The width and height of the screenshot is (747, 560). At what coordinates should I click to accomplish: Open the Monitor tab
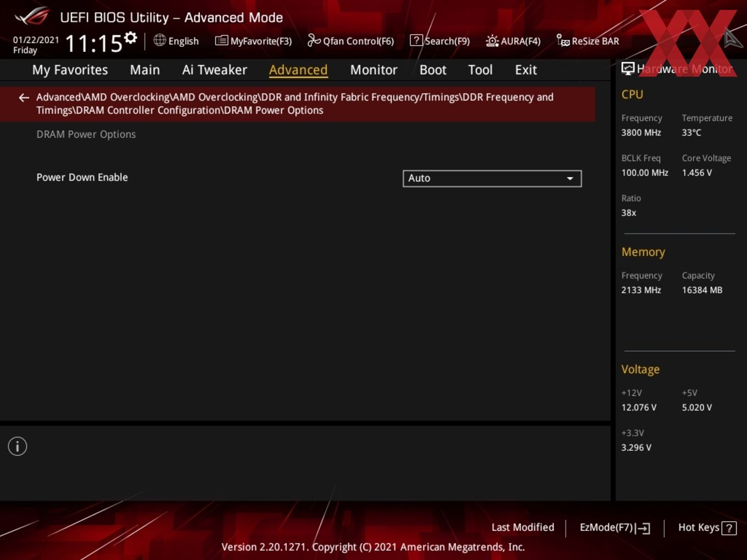[x=374, y=70]
